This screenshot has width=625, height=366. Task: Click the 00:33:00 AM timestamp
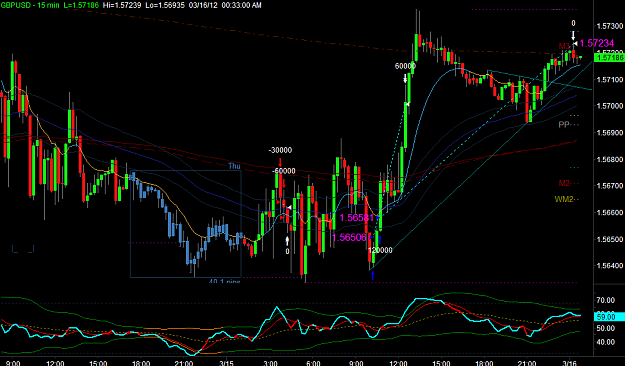242,5
